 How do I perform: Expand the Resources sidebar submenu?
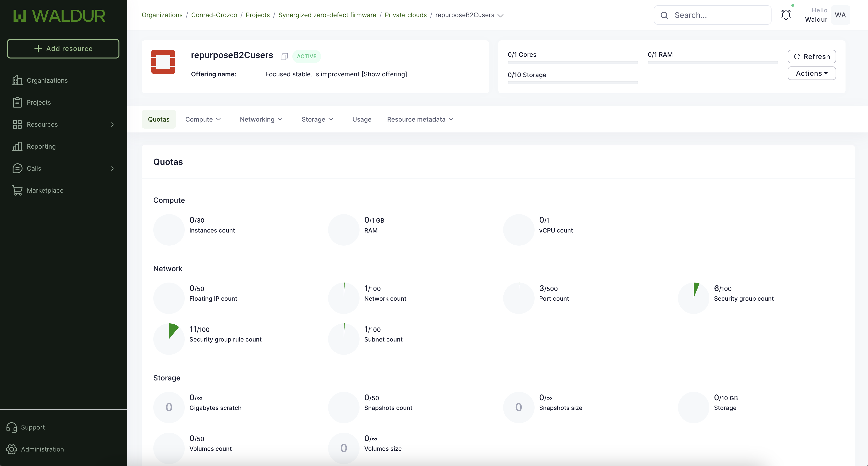click(112, 124)
